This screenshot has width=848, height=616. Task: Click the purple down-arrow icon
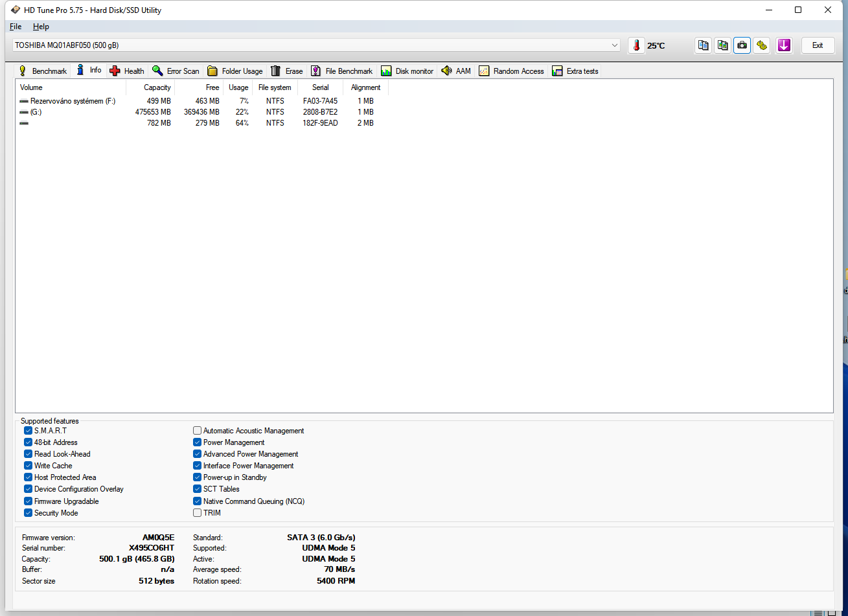pos(784,45)
